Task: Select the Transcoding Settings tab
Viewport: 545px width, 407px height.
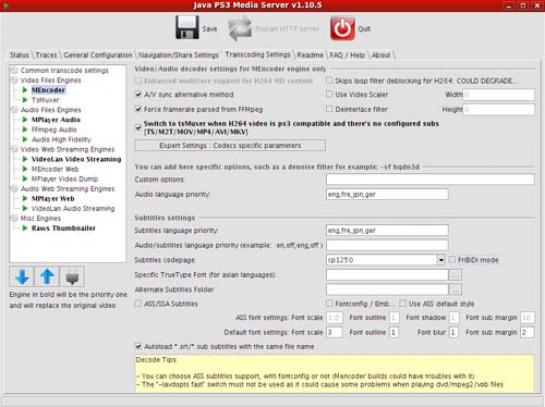Action: coord(258,55)
